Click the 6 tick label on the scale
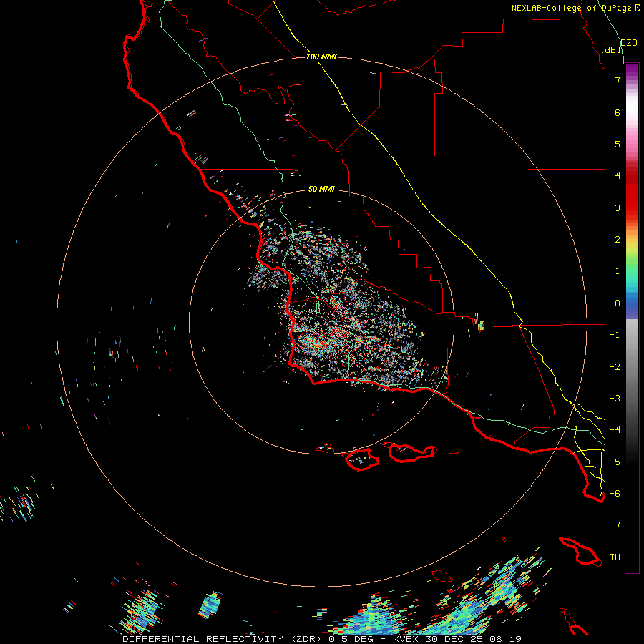 point(618,112)
